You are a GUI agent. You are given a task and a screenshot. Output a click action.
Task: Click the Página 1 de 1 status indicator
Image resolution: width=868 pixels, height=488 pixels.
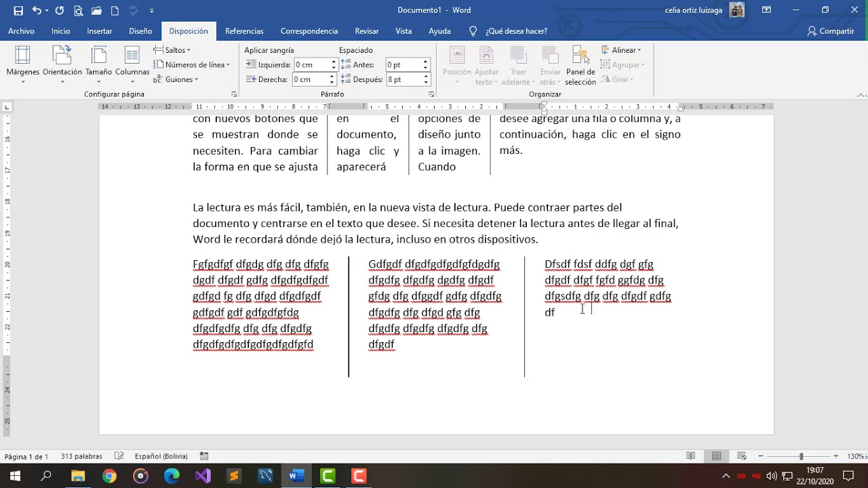coord(26,457)
